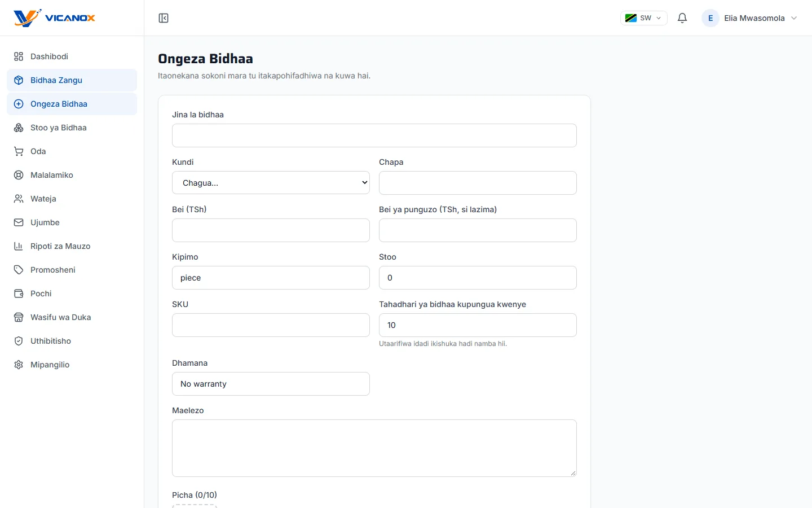
Task: Click the user avatar with letter E
Action: 710,18
